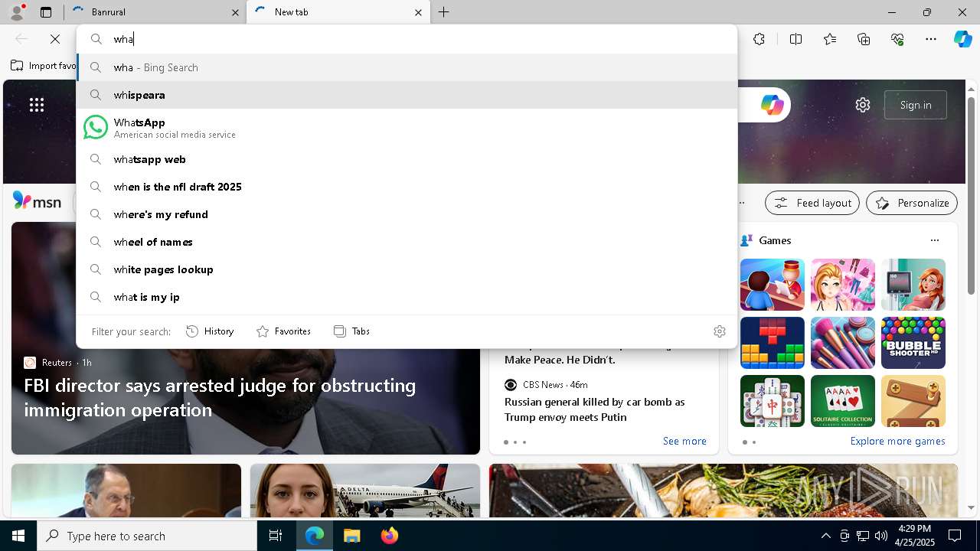The width and height of the screenshot is (980, 551).
Task: Choose the wheel of names suggestion
Action: click(x=407, y=242)
